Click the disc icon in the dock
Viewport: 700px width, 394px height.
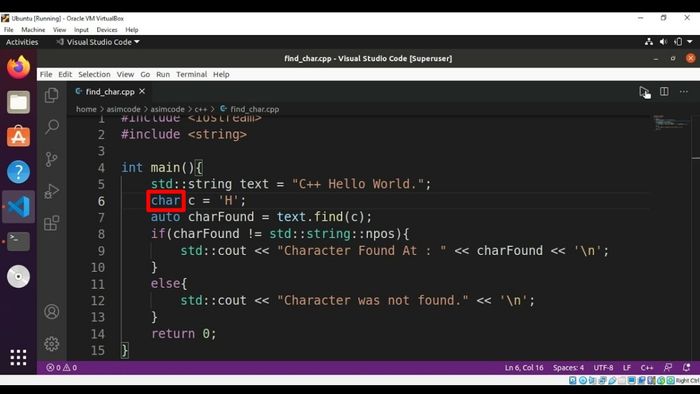point(18,276)
